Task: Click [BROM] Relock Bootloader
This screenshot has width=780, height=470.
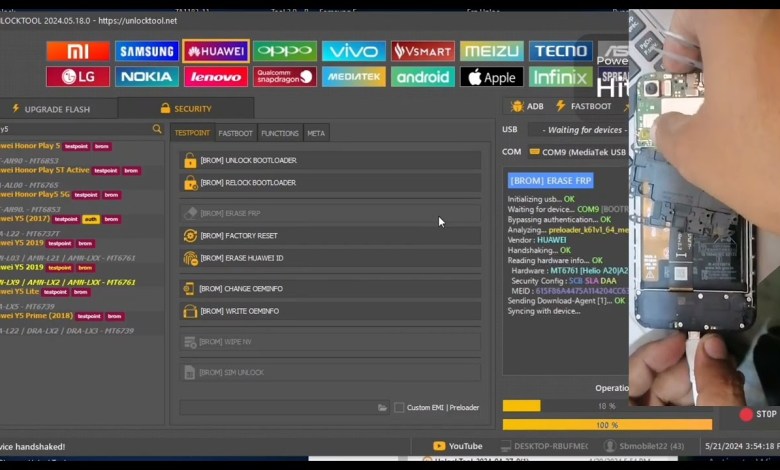Action: coord(330,183)
